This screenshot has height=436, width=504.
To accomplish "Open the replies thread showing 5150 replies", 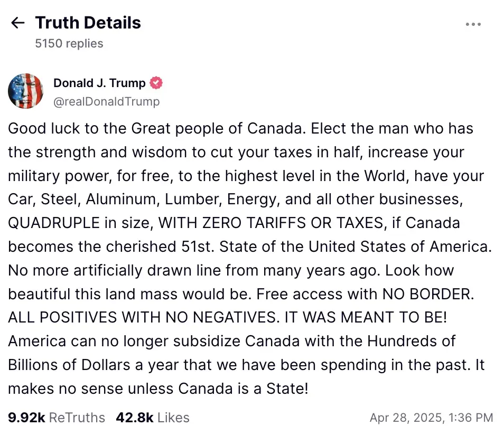I will (x=68, y=43).
